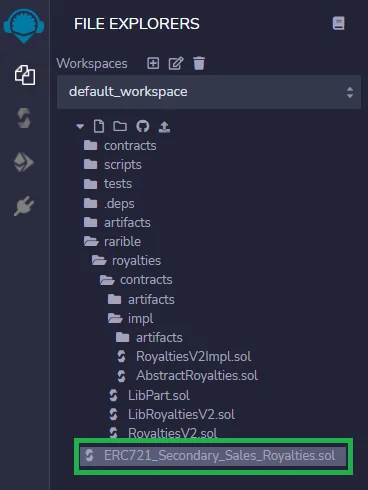Click the FILE EXPLORERS heading
368x490 pixels.
(137, 24)
